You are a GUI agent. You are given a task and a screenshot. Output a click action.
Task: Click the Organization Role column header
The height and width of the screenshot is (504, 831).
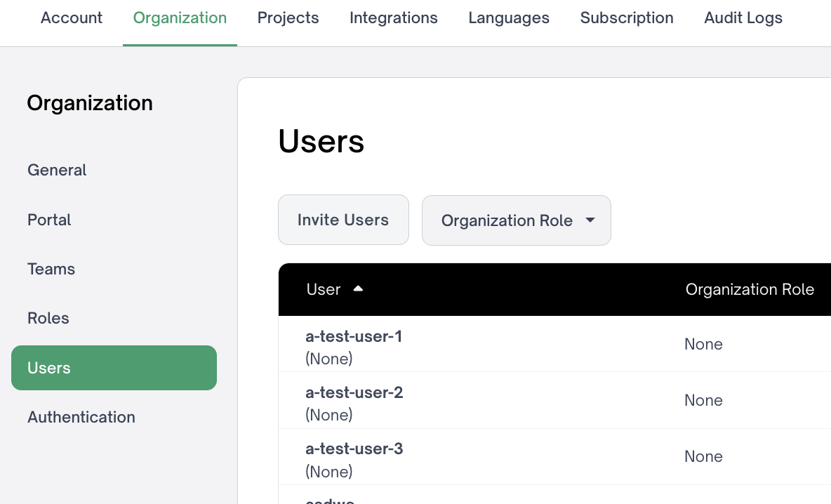pos(750,289)
